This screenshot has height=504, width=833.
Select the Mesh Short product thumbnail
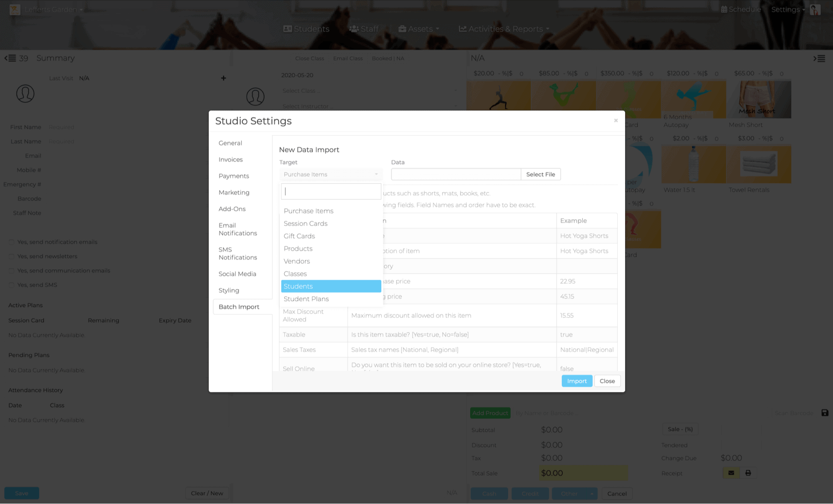click(x=759, y=100)
